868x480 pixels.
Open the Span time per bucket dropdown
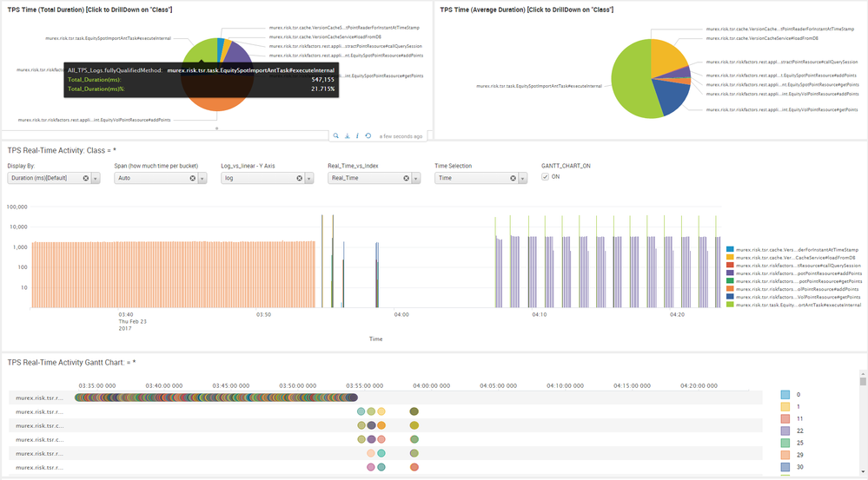pyautogui.click(x=202, y=178)
